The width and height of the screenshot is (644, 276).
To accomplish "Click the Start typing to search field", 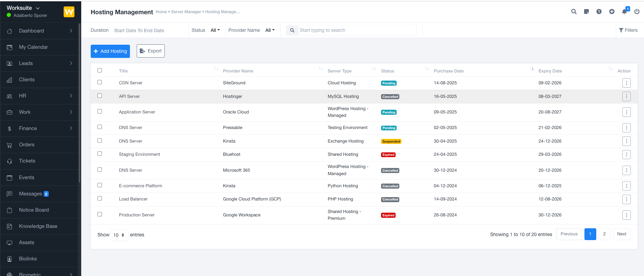I will tap(357, 30).
